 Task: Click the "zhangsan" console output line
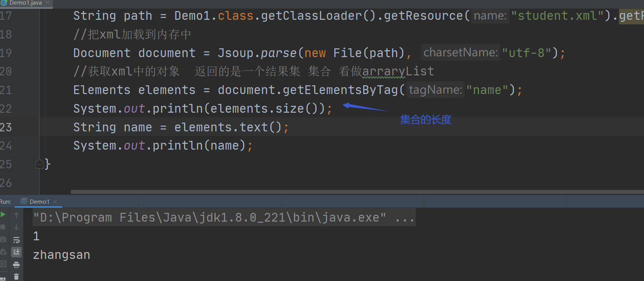pos(62,255)
